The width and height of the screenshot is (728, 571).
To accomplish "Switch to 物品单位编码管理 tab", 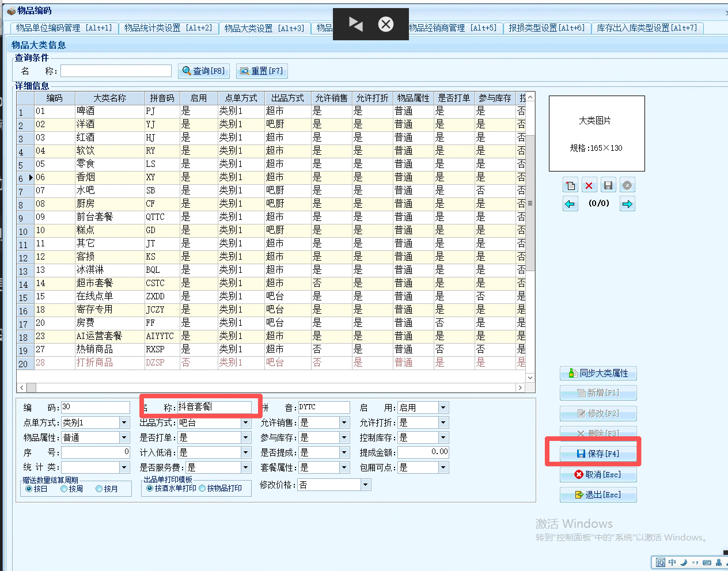I will click(x=64, y=28).
